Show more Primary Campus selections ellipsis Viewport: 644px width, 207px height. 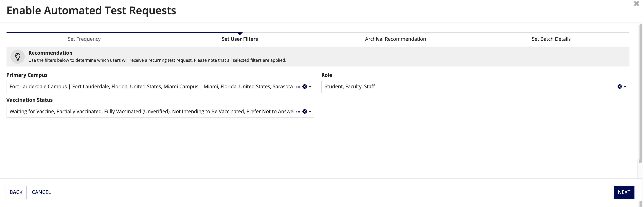[298, 87]
